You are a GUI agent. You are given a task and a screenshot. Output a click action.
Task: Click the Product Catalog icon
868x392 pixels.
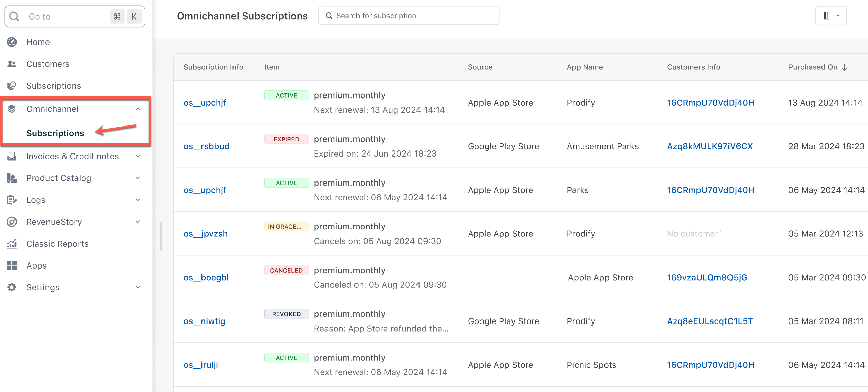point(12,178)
